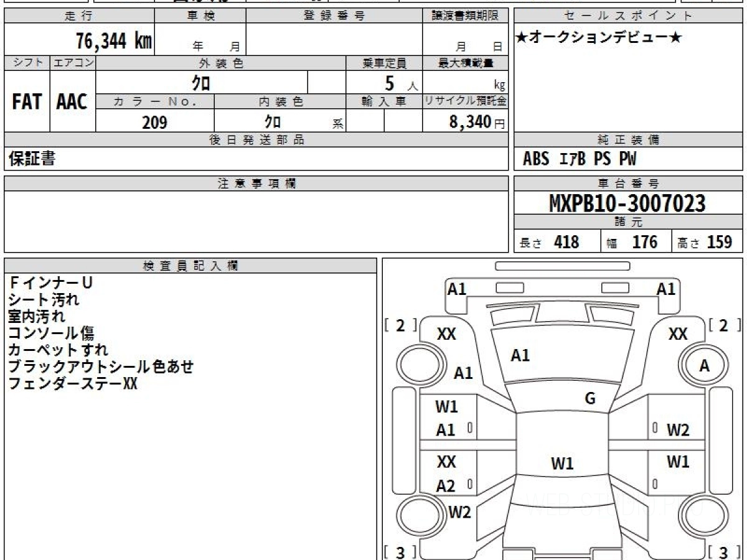Click recycle deposit amount 8,340円
Screen dimensions: 747x560
pyautogui.click(x=477, y=122)
